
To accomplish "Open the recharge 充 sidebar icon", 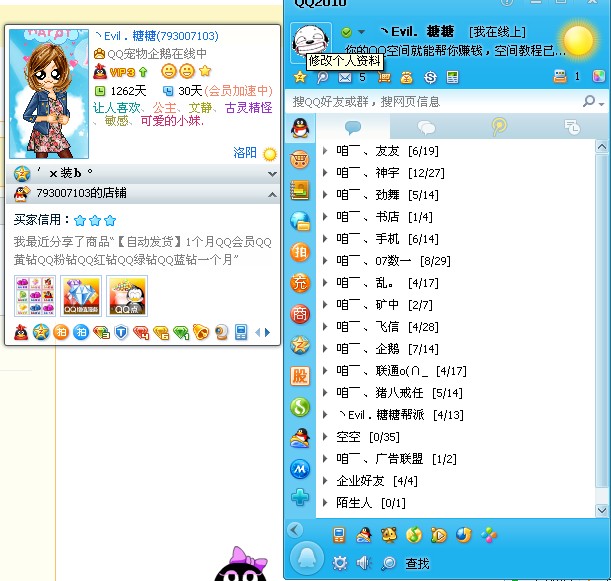I will click(x=300, y=283).
